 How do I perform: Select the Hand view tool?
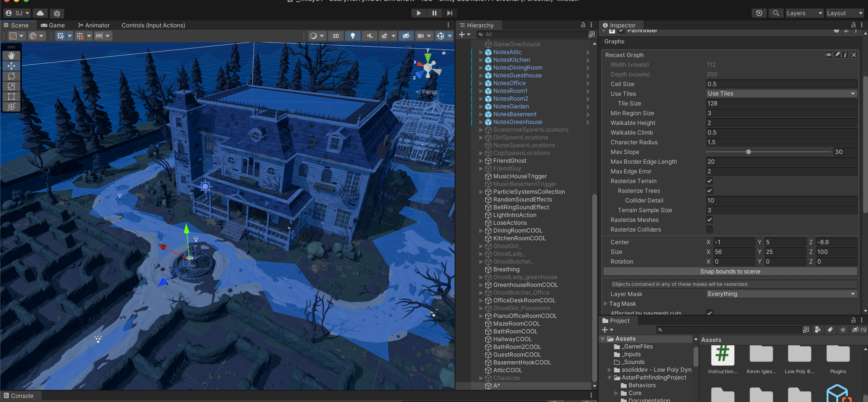click(x=11, y=56)
